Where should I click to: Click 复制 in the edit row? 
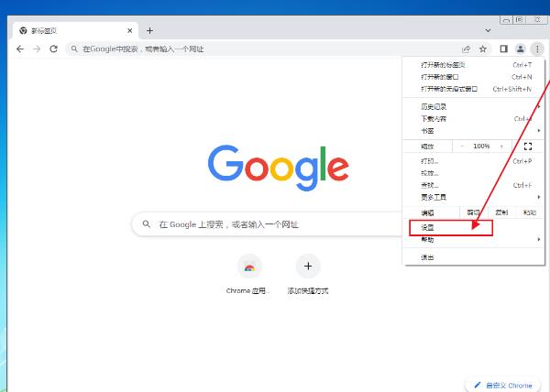coord(501,212)
